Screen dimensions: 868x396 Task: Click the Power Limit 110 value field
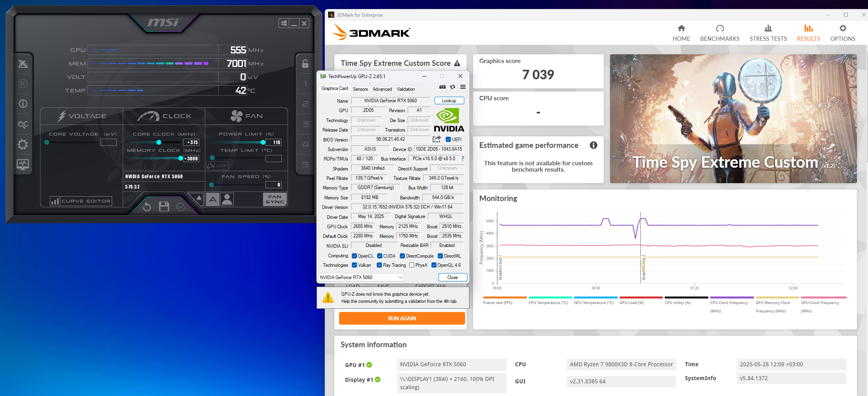pos(274,142)
